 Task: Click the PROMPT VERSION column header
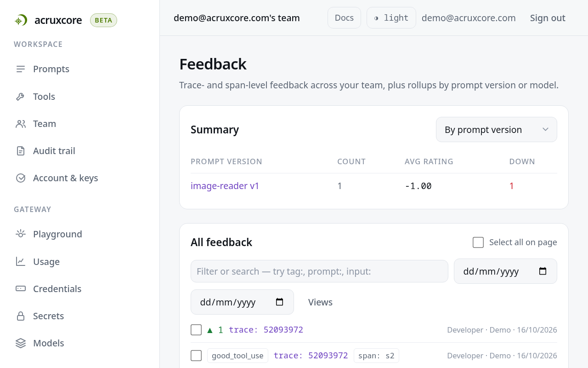[226, 161]
